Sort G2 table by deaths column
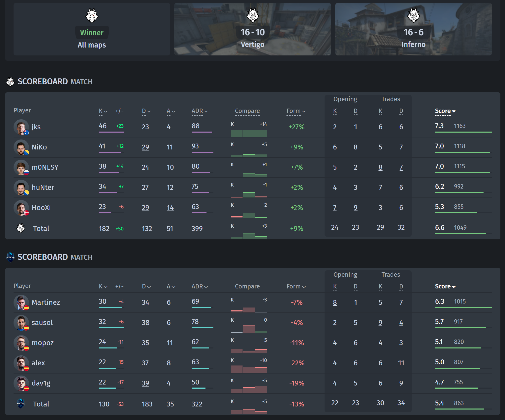505x420 pixels. [x=146, y=111]
